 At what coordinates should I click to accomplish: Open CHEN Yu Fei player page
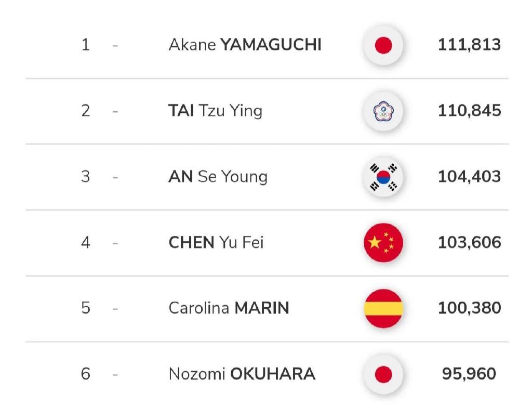click(x=216, y=242)
